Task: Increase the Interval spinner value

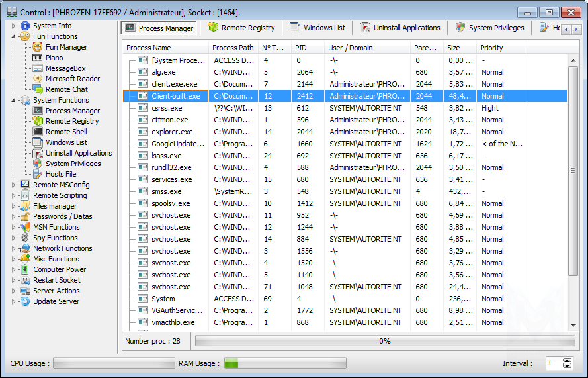Action: pyautogui.click(x=567, y=360)
